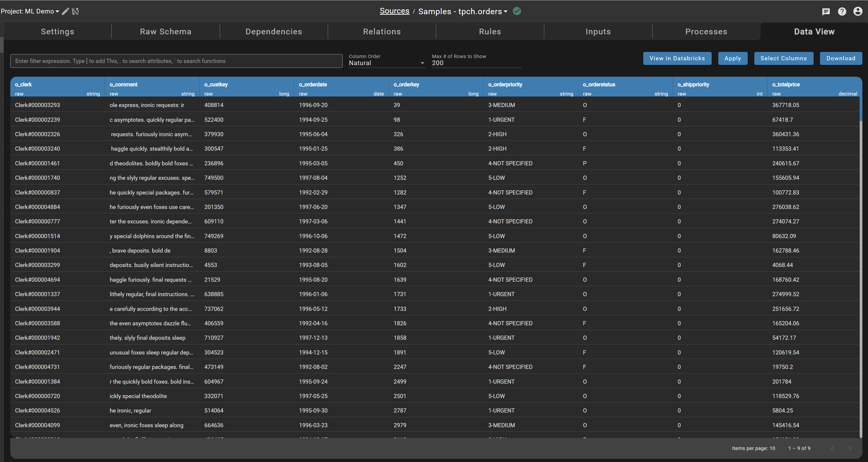The width and height of the screenshot is (868, 462).
Task: Click the Sources breadcrumb link
Action: tap(394, 11)
